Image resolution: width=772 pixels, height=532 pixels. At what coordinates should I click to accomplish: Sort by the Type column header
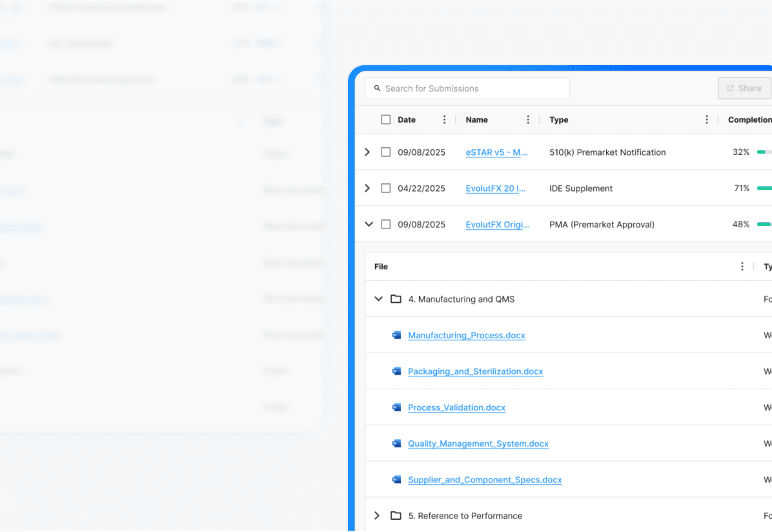pos(559,119)
